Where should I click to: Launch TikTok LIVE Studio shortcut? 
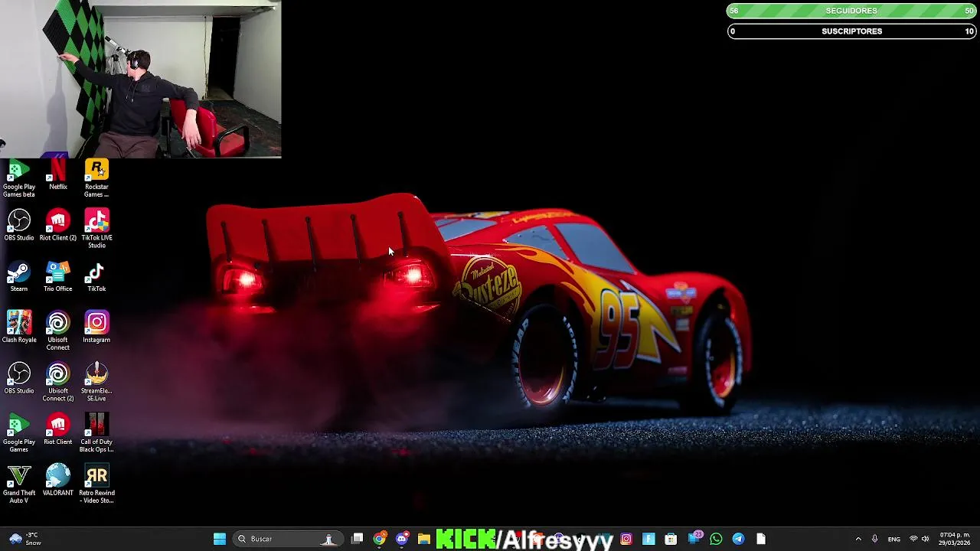(96, 229)
